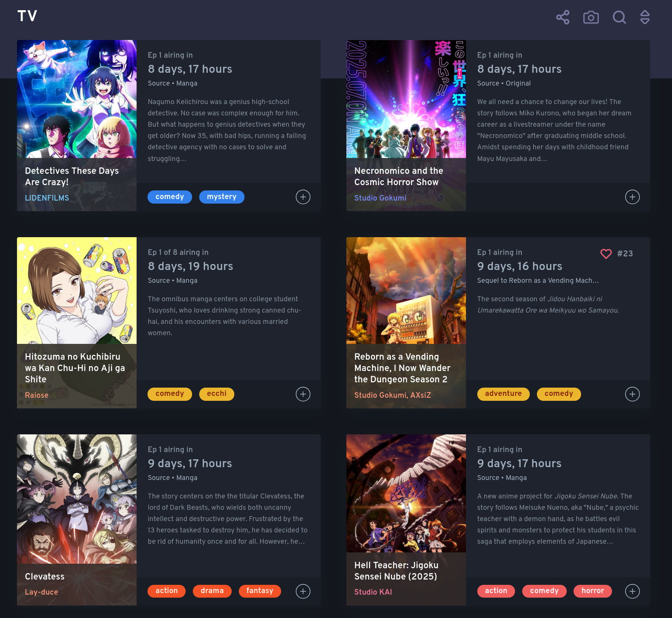Click Hell Teacher Nube cover art
The width and height of the screenshot is (672, 618).
(406, 493)
